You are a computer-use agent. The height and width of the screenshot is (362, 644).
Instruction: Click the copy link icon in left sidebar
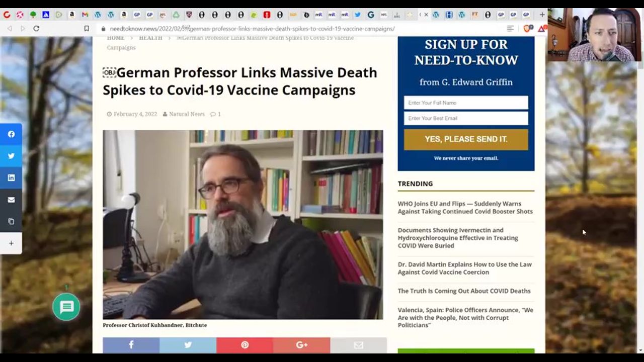[x=11, y=221]
